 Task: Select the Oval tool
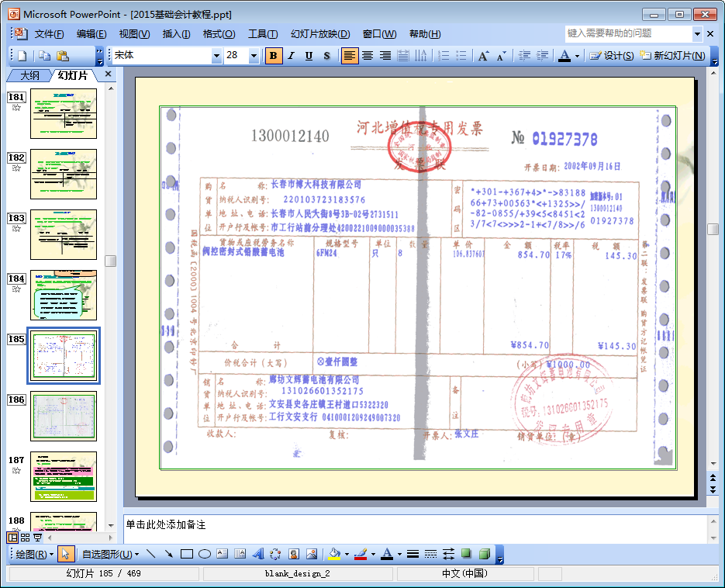pos(205,554)
